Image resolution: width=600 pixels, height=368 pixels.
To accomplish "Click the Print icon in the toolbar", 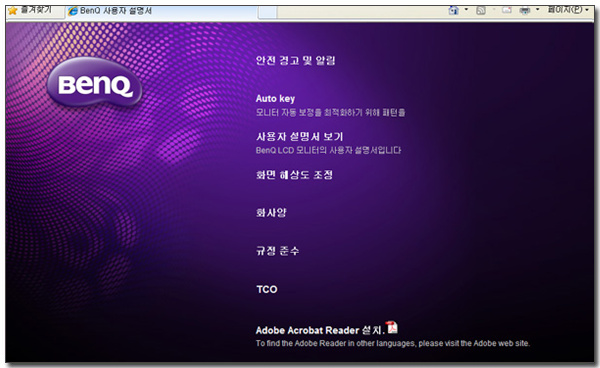I will coord(525,10).
